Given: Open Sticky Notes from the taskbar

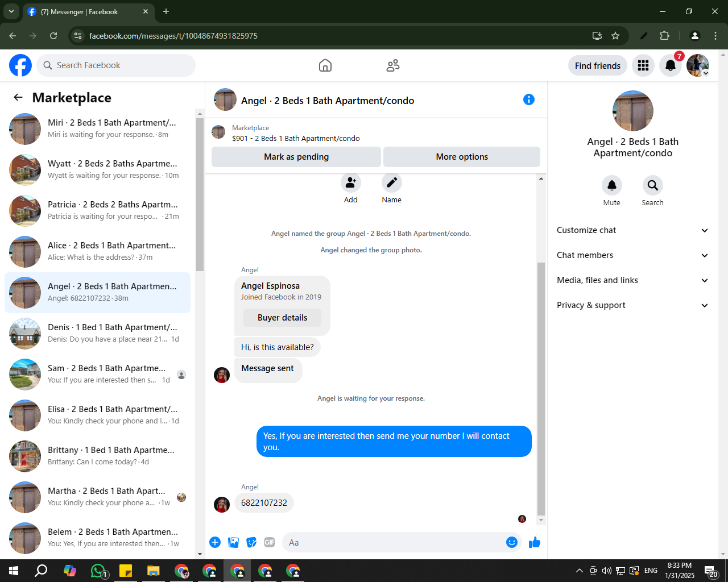Looking at the screenshot, I should pos(126,571).
